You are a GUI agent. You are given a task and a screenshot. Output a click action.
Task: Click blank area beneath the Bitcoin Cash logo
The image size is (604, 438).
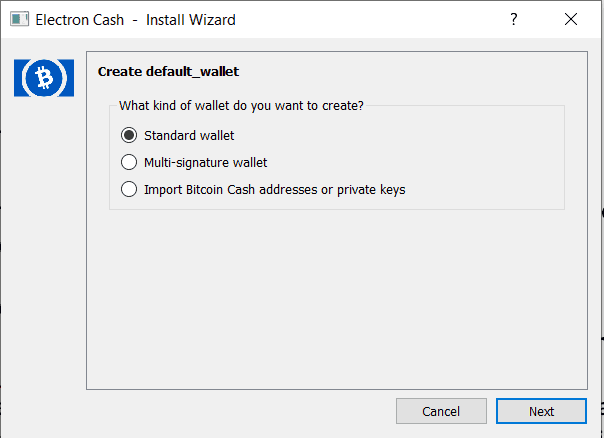pos(44,250)
